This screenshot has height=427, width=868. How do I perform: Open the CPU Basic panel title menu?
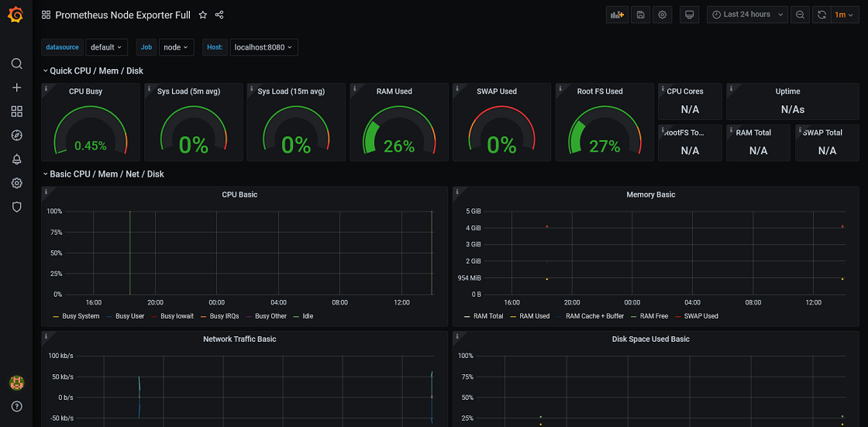tap(239, 195)
